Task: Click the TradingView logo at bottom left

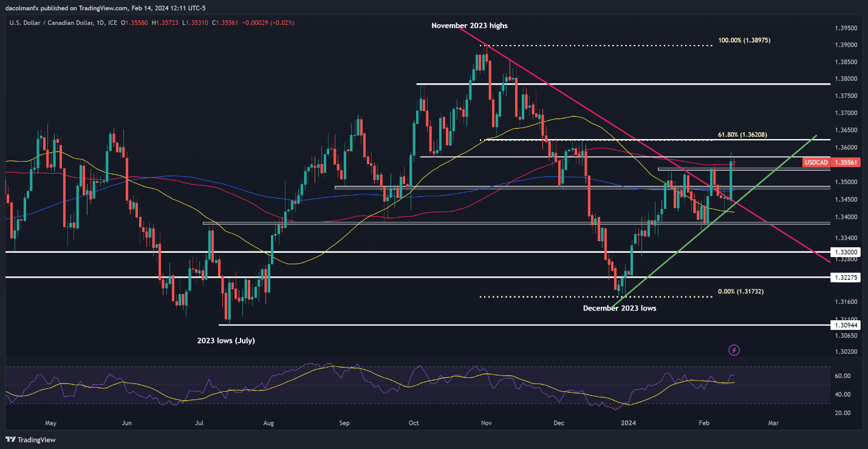Action: click(x=31, y=440)
